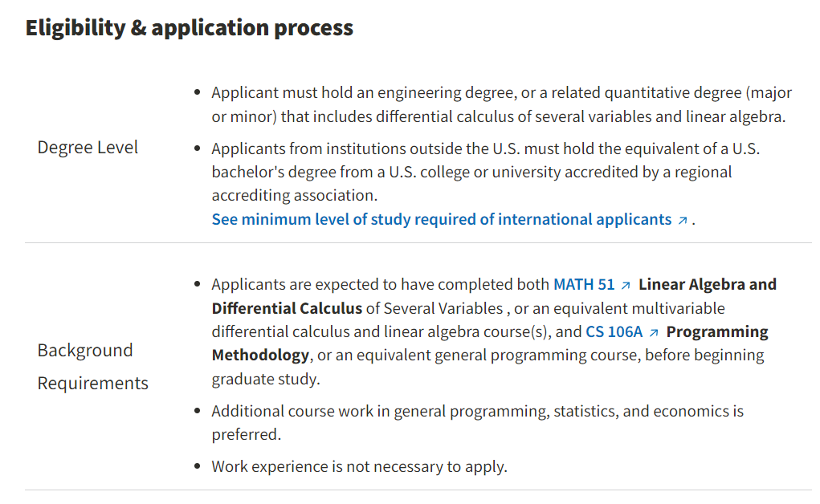Click bold text Linear Algebra and

click(x=707, y=284)
